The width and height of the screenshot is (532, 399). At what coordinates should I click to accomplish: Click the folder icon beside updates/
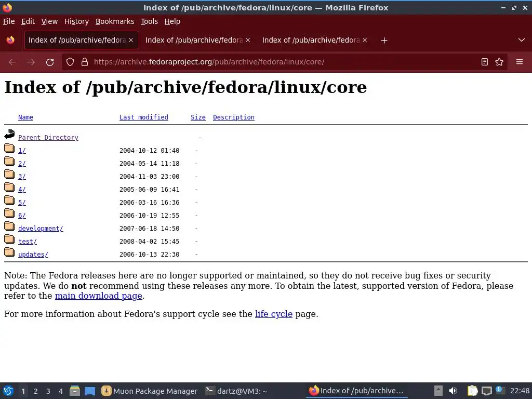[9, 252]
